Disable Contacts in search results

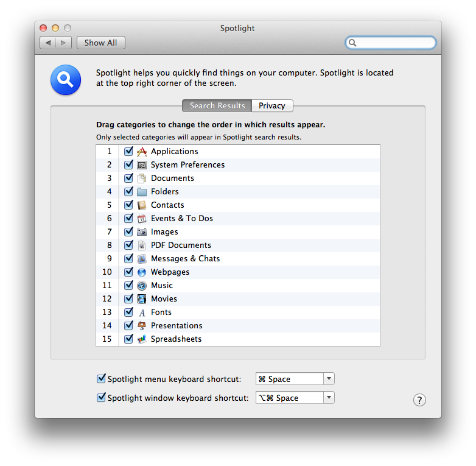[x=128, y=205]
